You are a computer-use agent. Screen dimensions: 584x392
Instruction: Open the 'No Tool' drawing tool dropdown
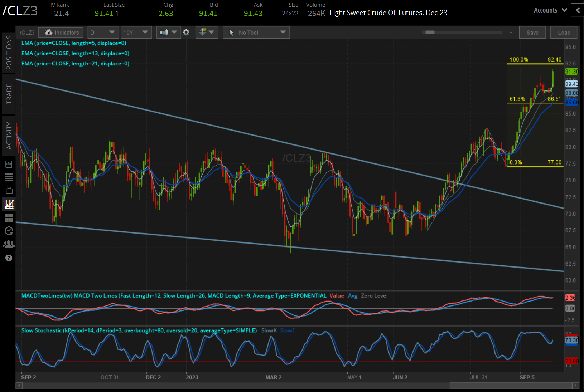(x=256, y=32)
